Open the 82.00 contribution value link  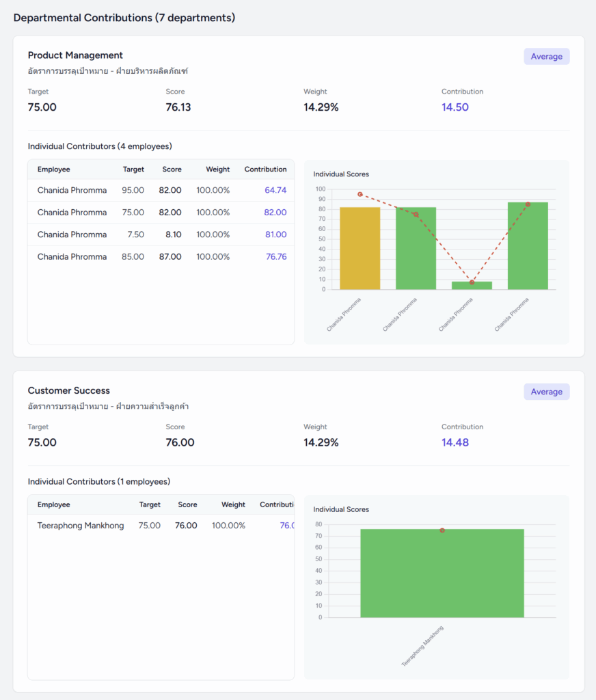coord(275,213)
